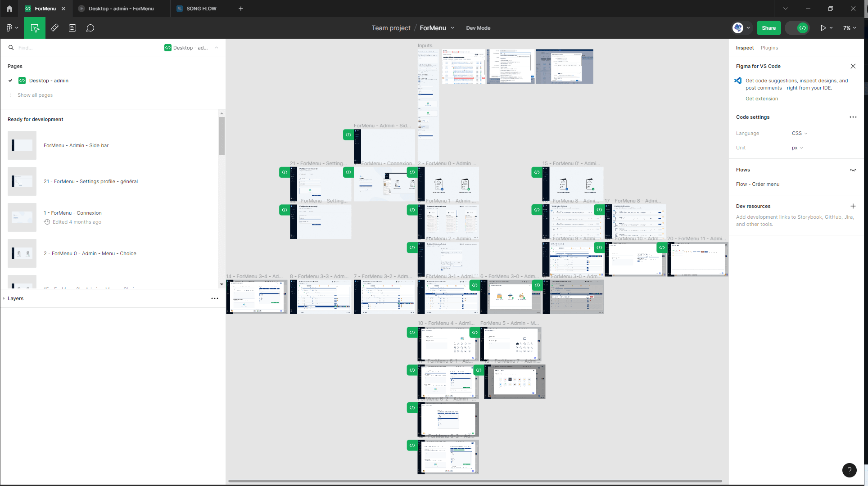Open the Language CSS dropdown
The height and width of the screenshot is (486, 868).
coord(800,133)
